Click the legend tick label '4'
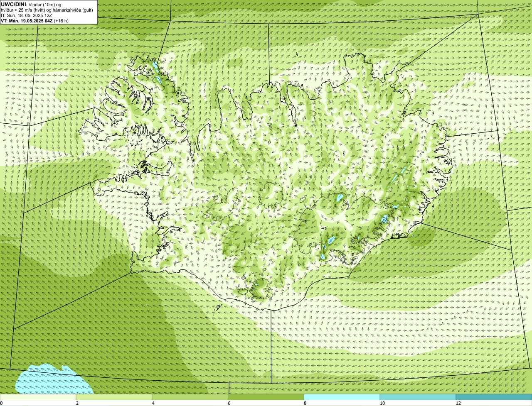The height and width of the screenshot is (406, 532). click(x=153, y=403)
